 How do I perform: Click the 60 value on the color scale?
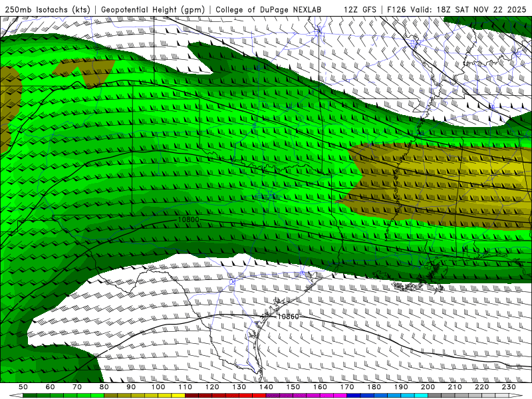click(x=50, y=387)
